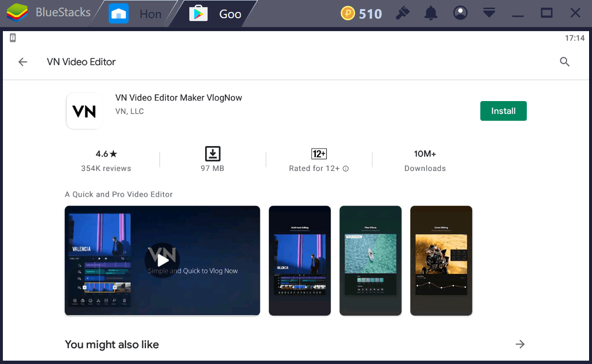Go back using the back arrow

pos(23,62)
